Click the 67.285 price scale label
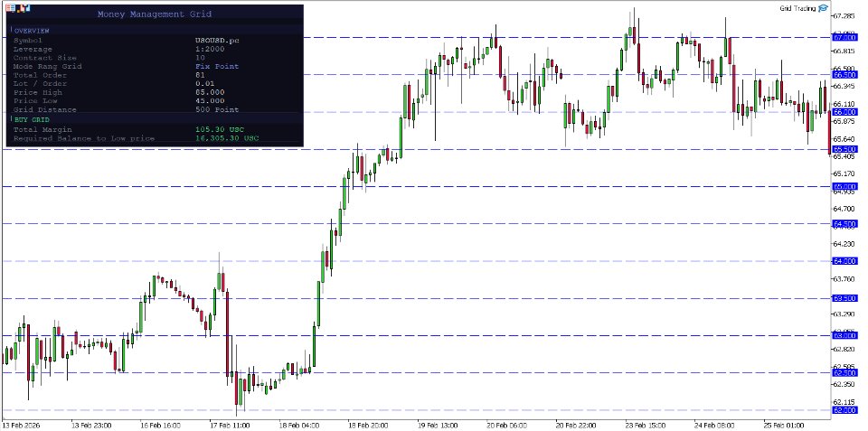Image resolution: width=868 pixels, height=431 pixels. (x=844, y=15)
